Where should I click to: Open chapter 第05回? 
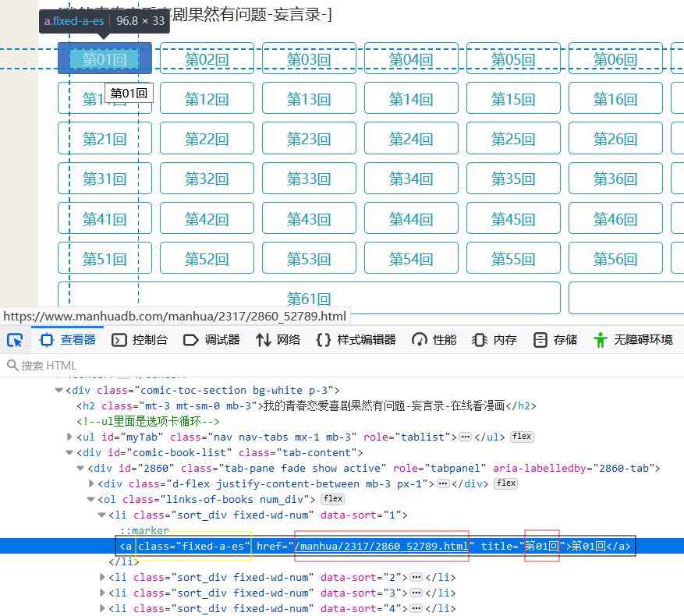point(513,58)
